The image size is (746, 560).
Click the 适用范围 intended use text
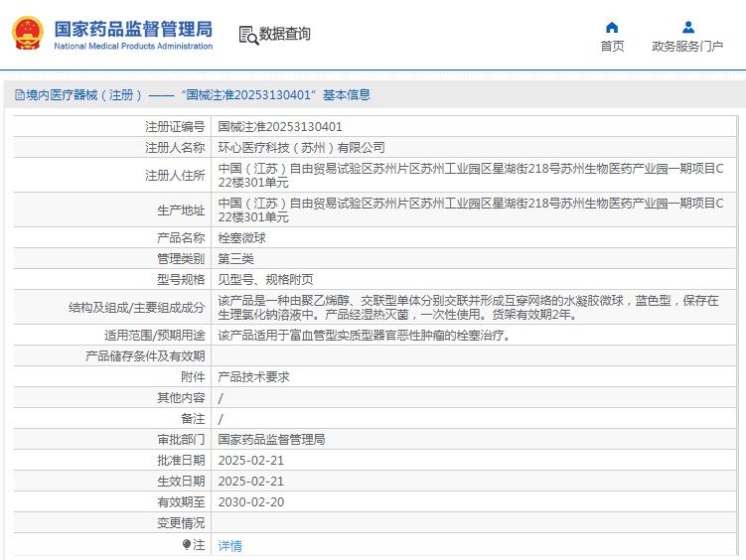click(365, 336)
